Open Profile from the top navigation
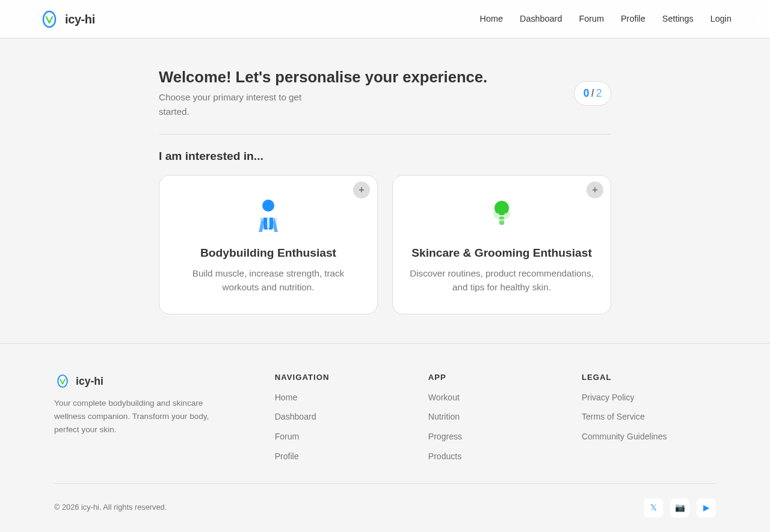This screenshot has height=532, width=770. tap(633, 19)
